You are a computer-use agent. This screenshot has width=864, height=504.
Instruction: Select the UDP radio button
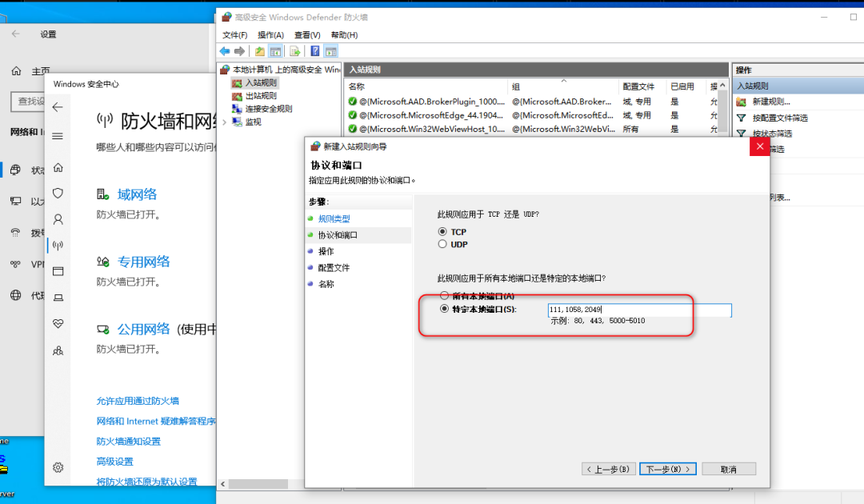coord(442,244)
